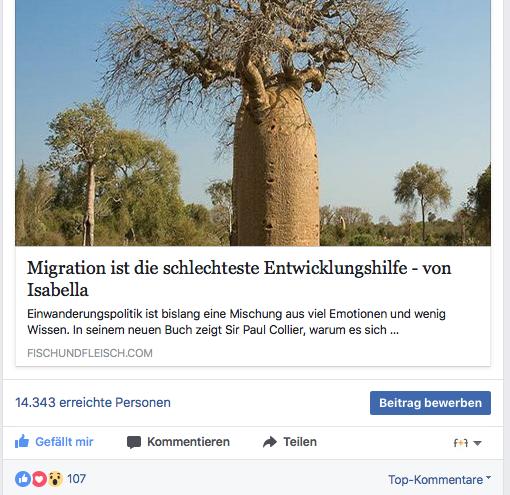Viewport: 510px width, 495px height.
Task: Click the small caret next to Top-Kommentare
Action: tap(488, 478)
